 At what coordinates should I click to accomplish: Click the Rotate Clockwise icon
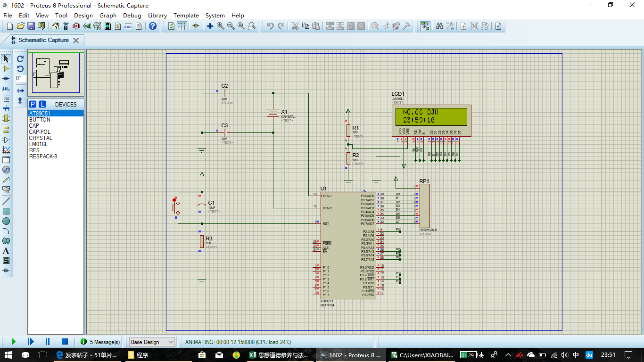pyautogui.click(x=20, y=59)
